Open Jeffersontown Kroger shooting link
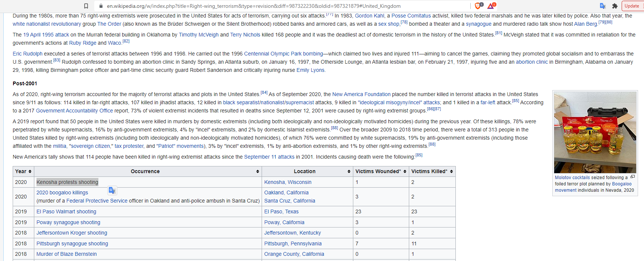 tap(72, 233)
